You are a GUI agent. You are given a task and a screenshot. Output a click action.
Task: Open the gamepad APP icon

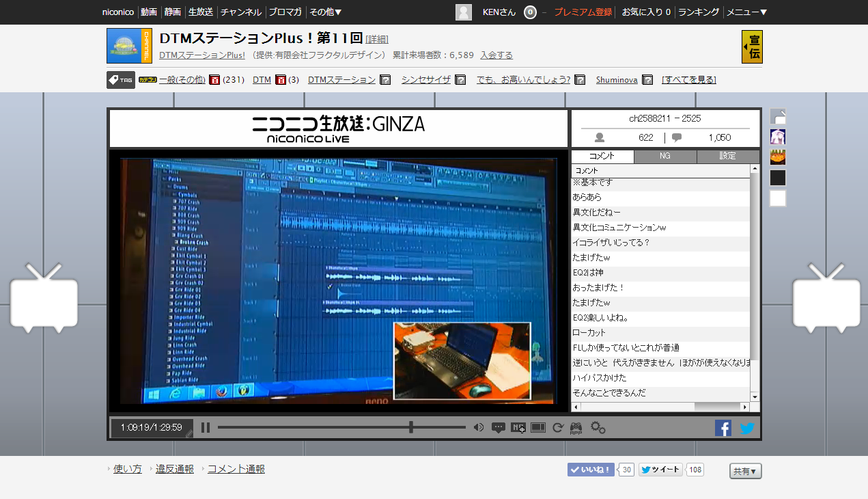point(576,429)
